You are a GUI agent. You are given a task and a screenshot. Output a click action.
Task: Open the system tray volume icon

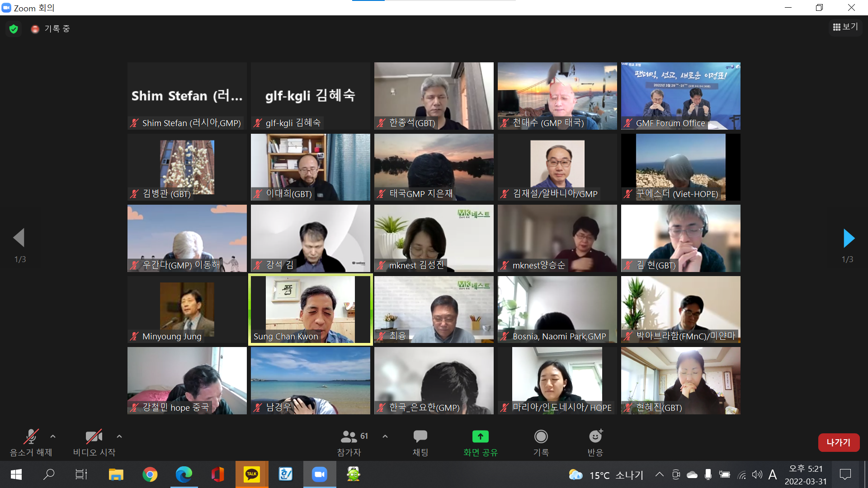(x=757, y=474)
